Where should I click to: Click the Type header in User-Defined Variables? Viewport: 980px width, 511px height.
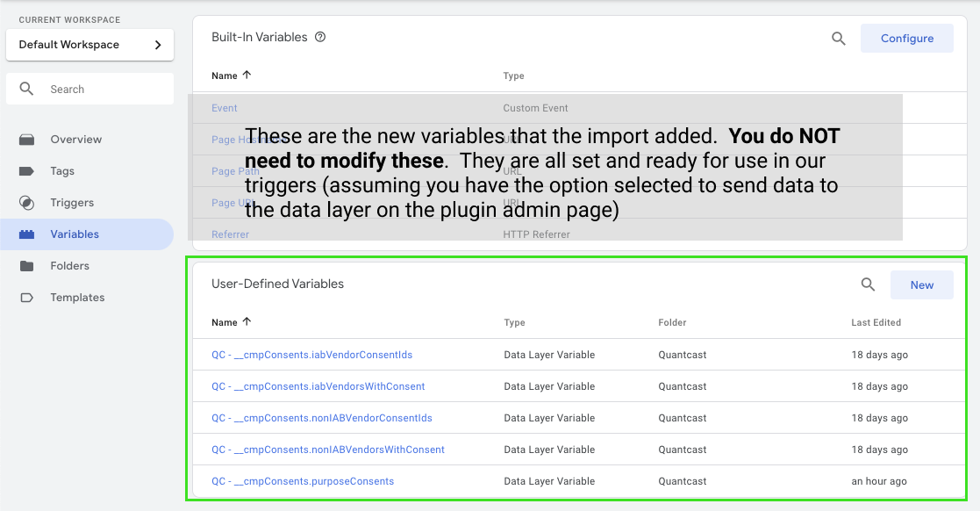(x=514, y=323)
